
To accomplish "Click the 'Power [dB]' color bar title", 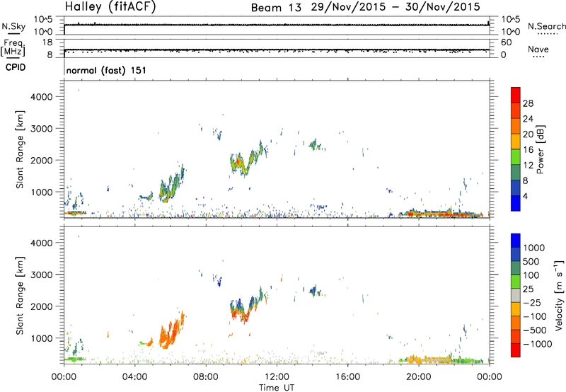I will tap(540, 149).
